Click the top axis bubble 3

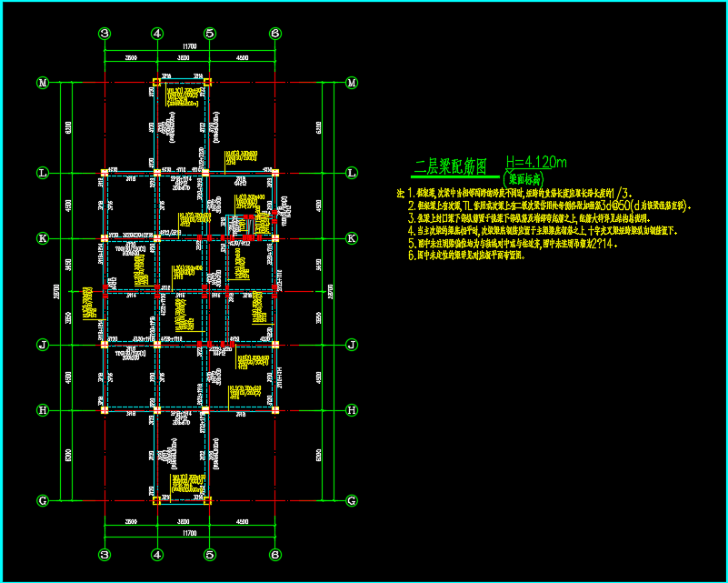[105, 34]
